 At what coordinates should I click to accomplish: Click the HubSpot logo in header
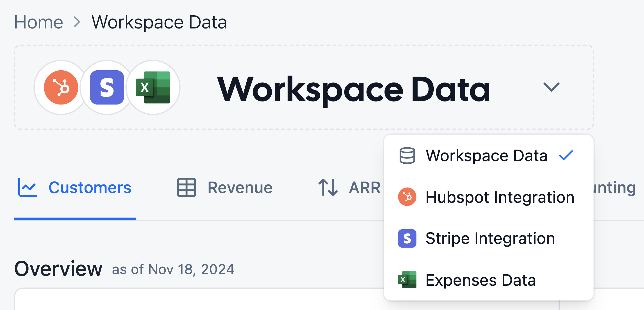(61, 87)
